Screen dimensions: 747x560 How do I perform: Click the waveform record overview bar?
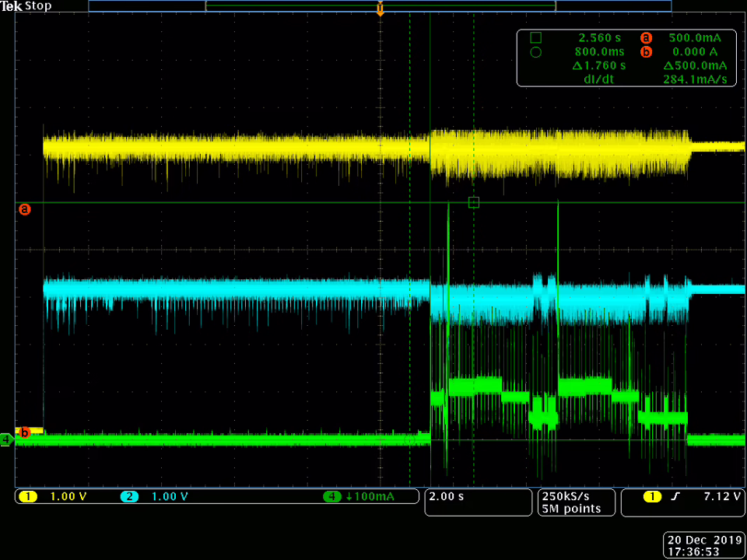point(380,5)
